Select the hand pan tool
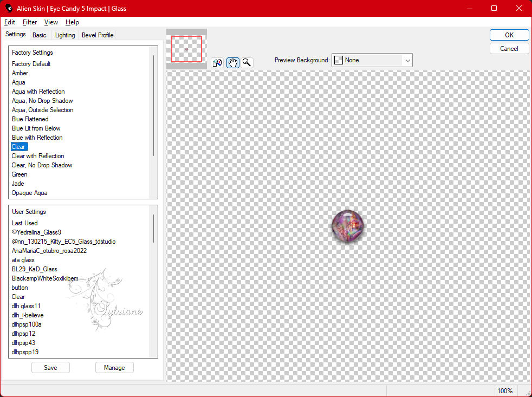This screenshot has height=397, width=532. point(233,63)
